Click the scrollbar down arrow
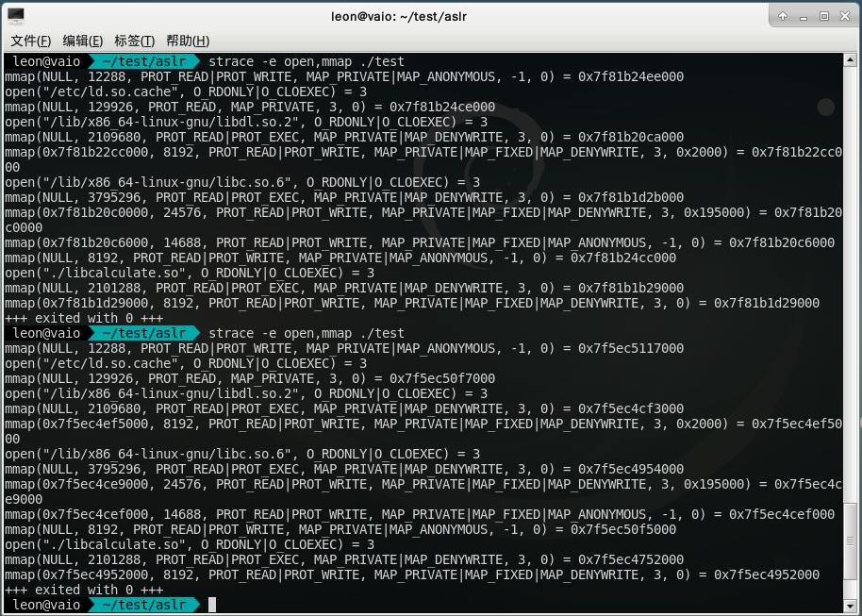862x616 pixels. (x=850, y=606)
